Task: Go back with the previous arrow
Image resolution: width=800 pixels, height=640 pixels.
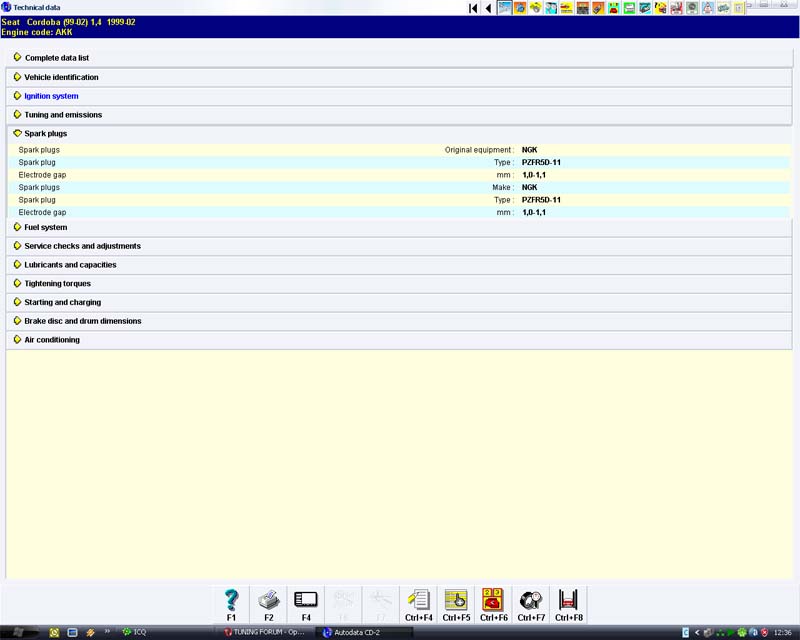Action: 488,8
